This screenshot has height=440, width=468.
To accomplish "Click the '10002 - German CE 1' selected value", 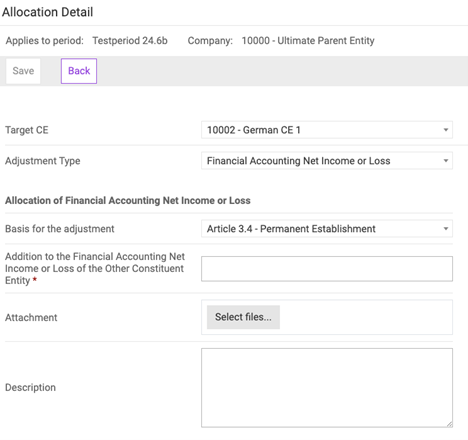I will (254, 130).
